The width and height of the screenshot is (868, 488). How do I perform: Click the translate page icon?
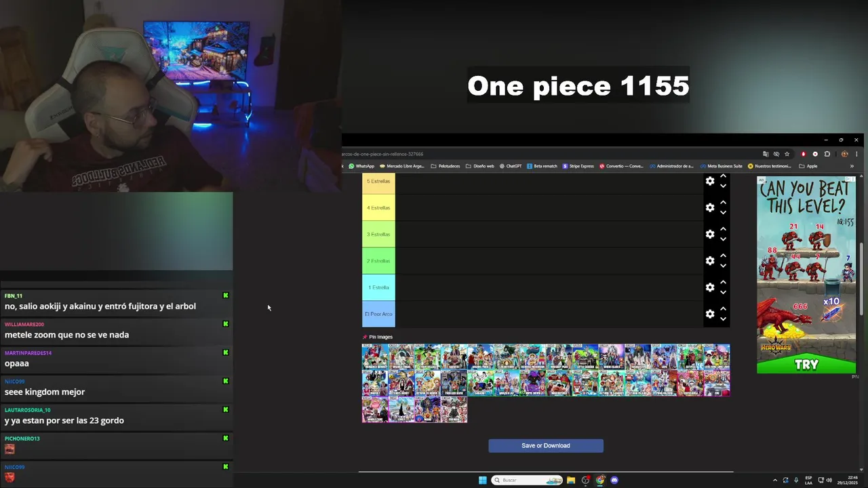(x=766, y=154)
